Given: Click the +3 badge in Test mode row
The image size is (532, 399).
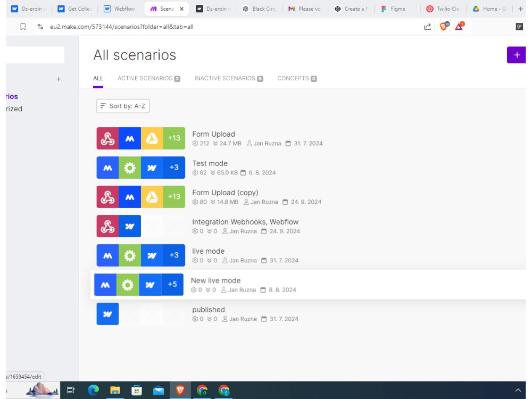Looking at the screenshot, I should [x=174, y=168].
